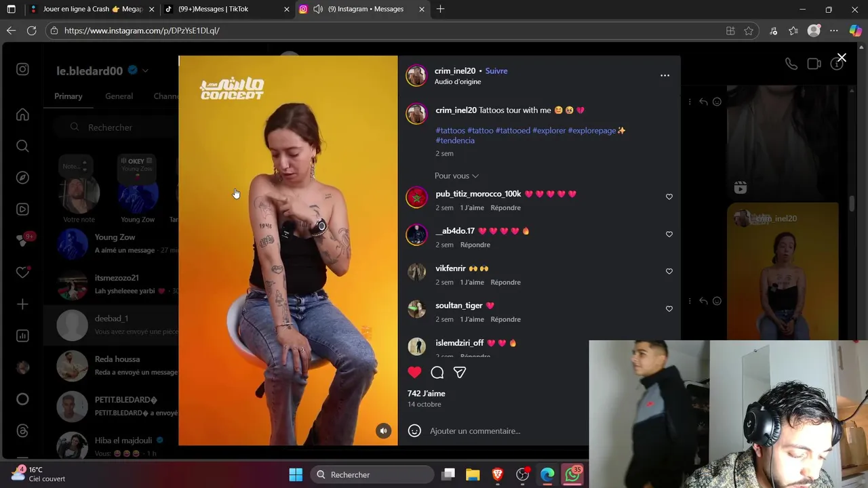Click the taskbar Rechercher search box
The image size is (868, 488).
(x=372, y=474)
